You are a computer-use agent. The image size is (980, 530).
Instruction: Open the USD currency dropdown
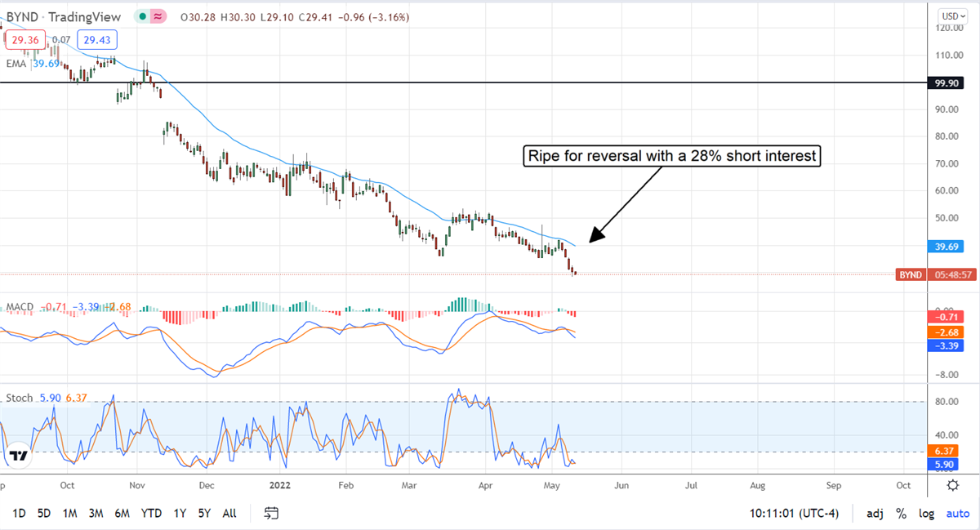pos(951,16)
